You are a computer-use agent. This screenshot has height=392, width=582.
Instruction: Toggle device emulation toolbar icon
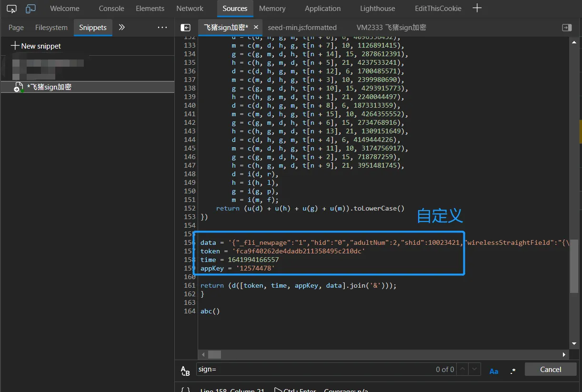tap(30, 9)
